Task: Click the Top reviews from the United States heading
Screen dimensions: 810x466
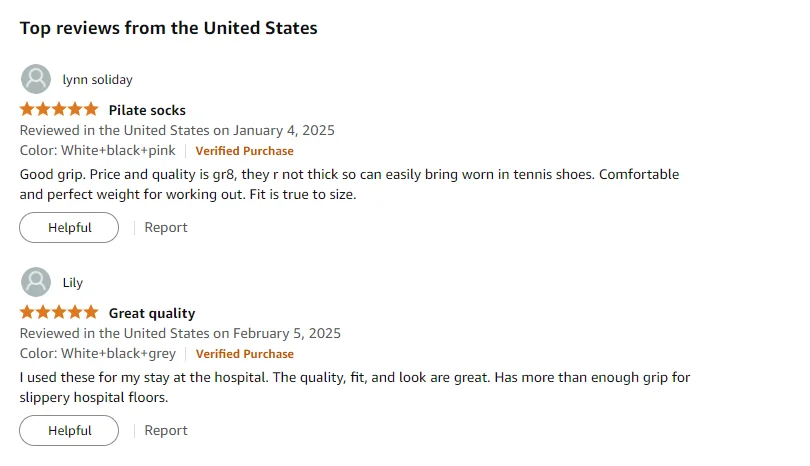Action: [x=168, y=28]
